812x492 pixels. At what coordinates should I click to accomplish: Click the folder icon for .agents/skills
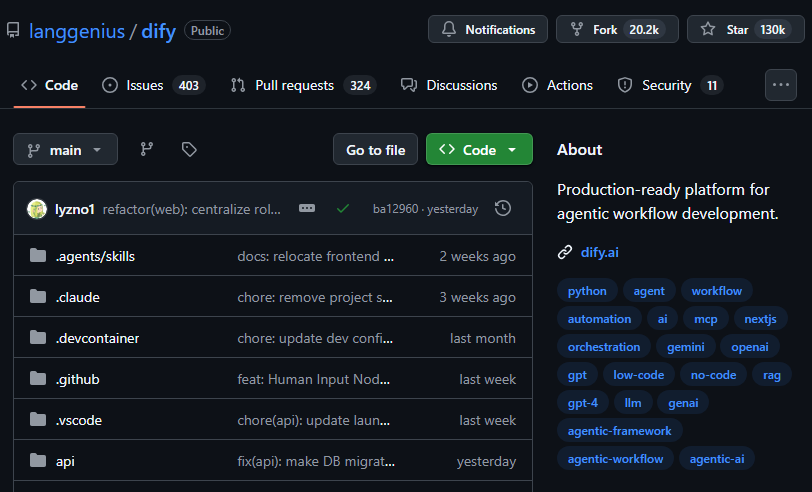click(38, 255)
